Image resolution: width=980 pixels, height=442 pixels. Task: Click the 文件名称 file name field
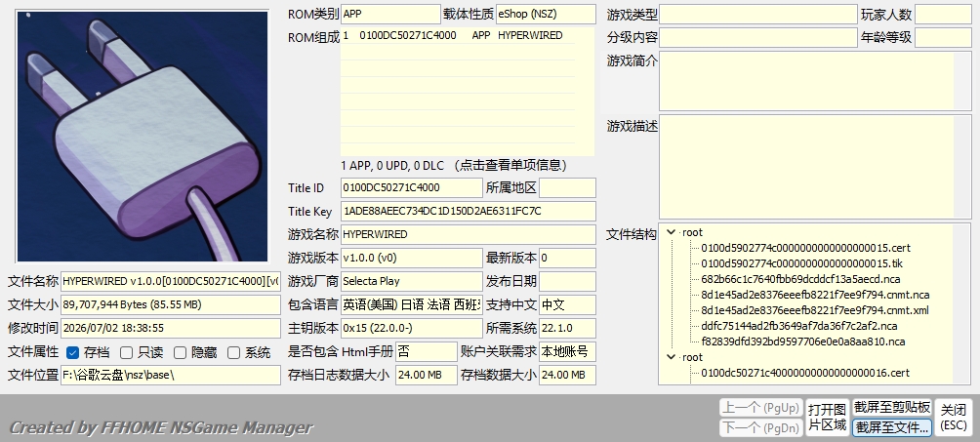coord(171,281)
